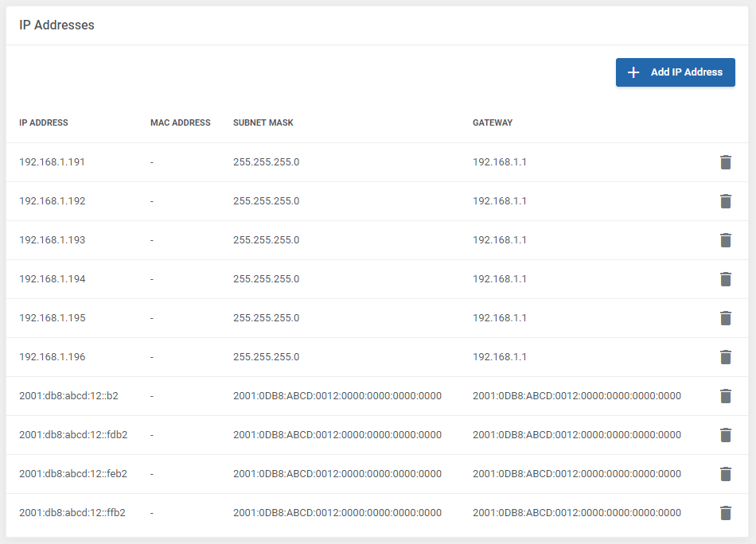Viewport: 756px width, 544px height.
Task: Remove IP 192.168.1.194 using trash icon
Action: (725, 279)
